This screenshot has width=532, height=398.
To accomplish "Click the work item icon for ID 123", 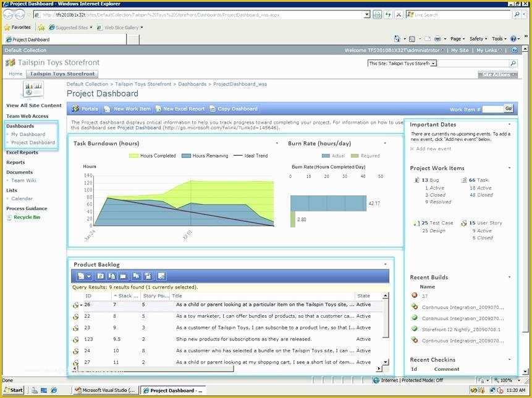I will click(75, 339).
